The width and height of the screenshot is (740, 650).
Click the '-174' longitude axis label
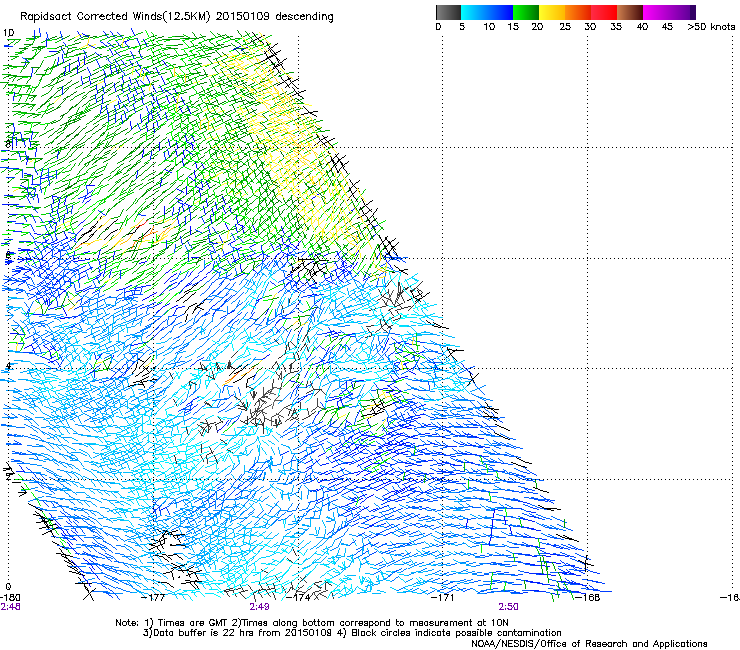tap(298, 598)
